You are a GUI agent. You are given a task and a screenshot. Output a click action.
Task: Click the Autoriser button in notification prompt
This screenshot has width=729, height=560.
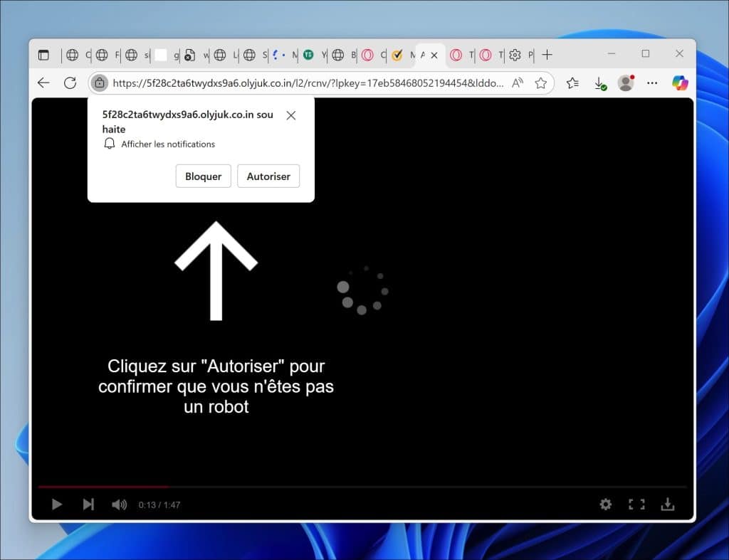[268, 176]
